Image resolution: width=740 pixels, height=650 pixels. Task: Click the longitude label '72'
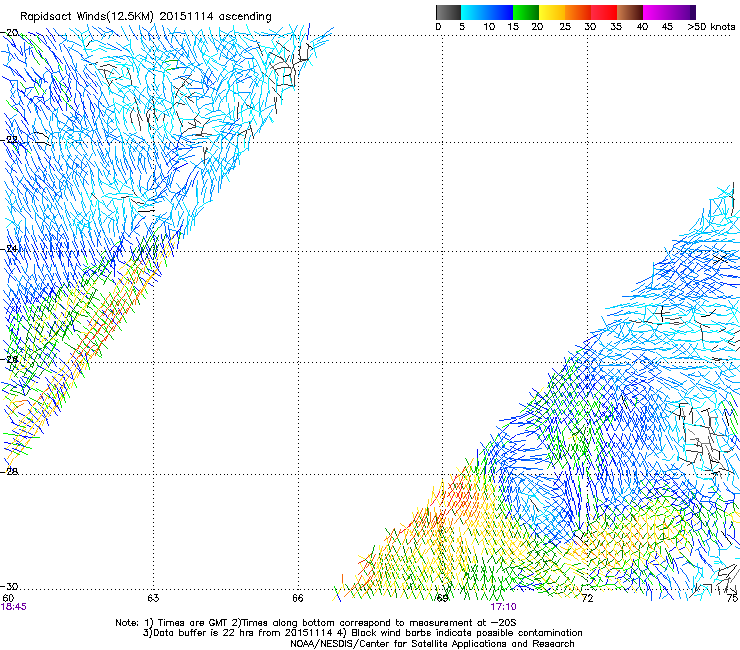pos(587,598)
